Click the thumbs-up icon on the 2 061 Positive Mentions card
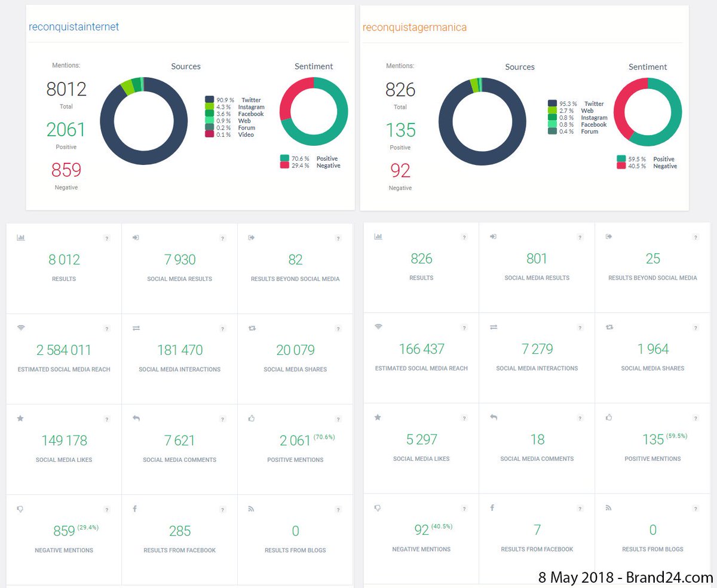 point(252,418)
